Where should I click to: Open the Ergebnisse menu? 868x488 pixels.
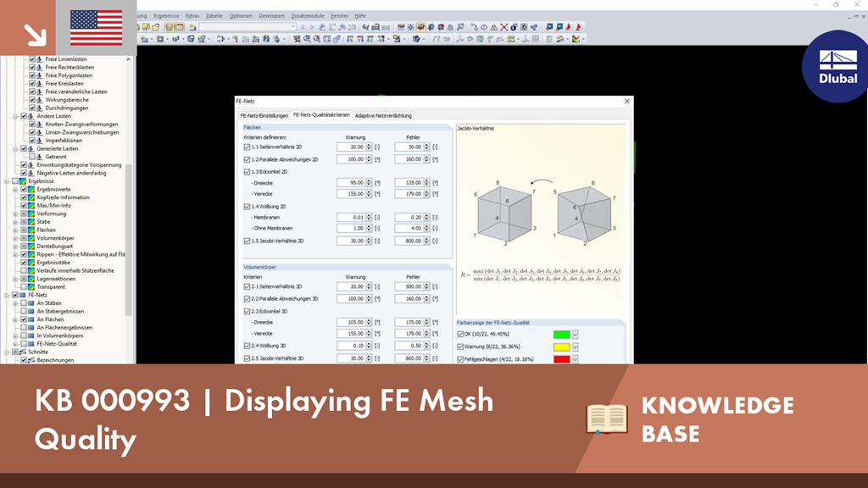tap(166, 16)
